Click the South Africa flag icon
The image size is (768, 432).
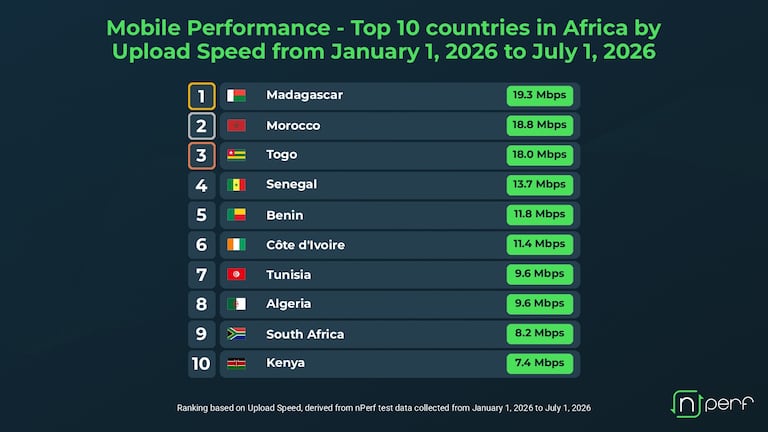tap(236, 334)
